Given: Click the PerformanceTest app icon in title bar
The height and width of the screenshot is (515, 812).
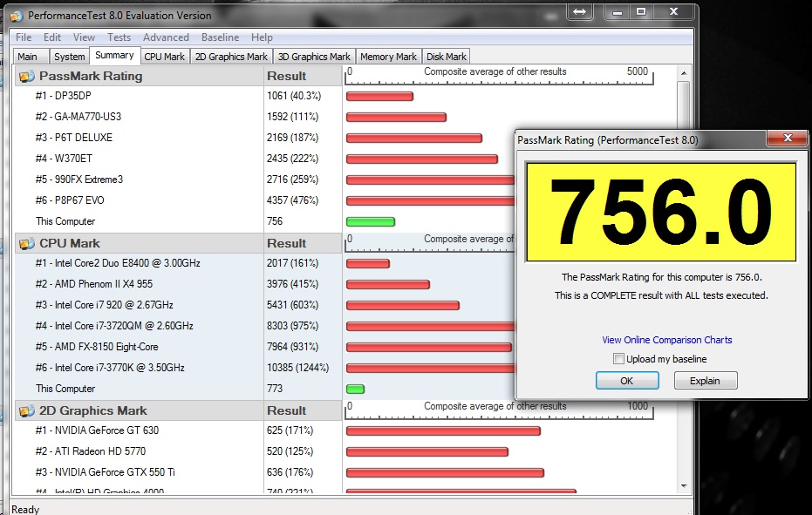Looking at the screenshot, I should [x=15, y=15].
